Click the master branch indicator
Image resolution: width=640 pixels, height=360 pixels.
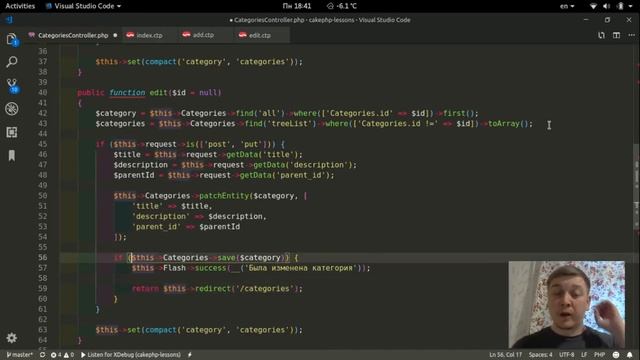[x=19, y=355]
